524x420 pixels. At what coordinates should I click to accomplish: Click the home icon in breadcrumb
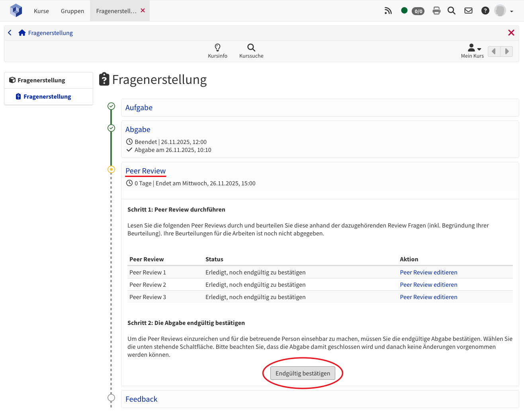pyautogui.click(x=22, y=33)
